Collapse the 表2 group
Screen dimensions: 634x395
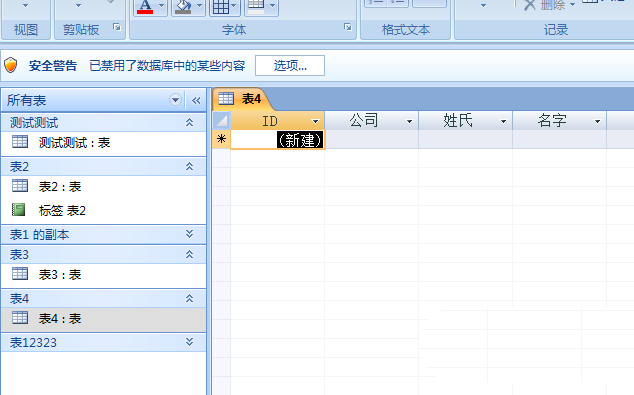[189, 166]
